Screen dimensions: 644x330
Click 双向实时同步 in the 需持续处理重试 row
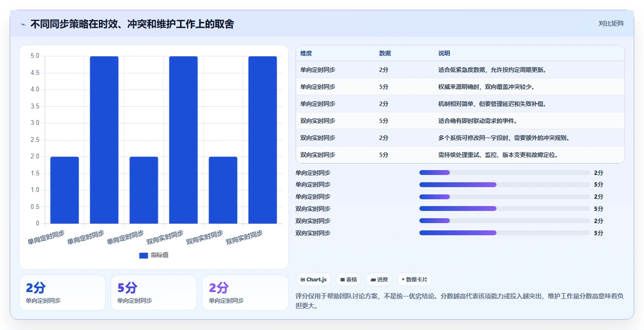point(317,155)
